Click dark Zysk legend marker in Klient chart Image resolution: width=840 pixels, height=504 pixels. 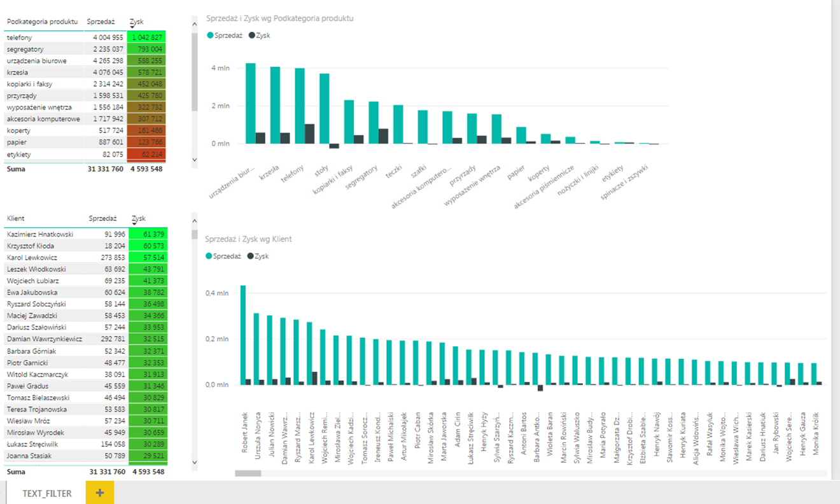pos(251,256)
